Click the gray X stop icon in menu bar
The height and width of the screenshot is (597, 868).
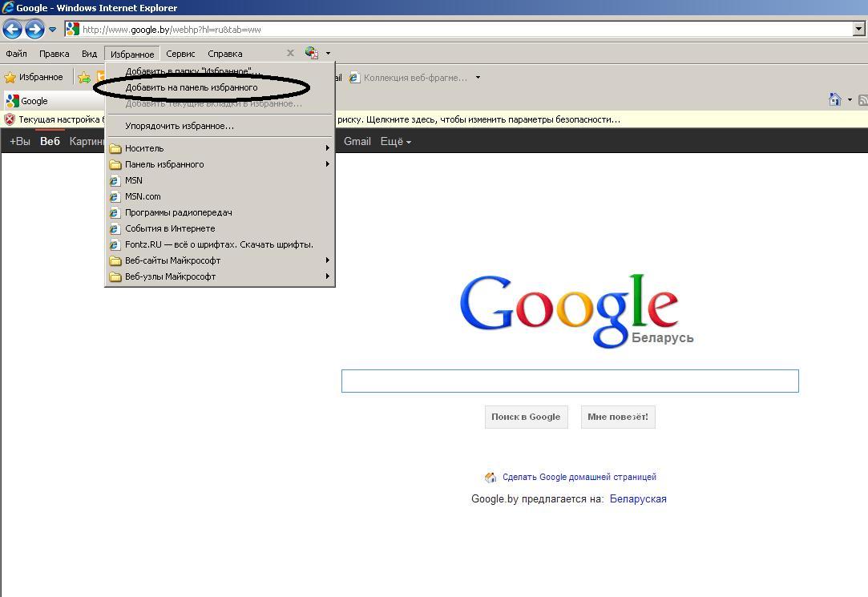290,53
